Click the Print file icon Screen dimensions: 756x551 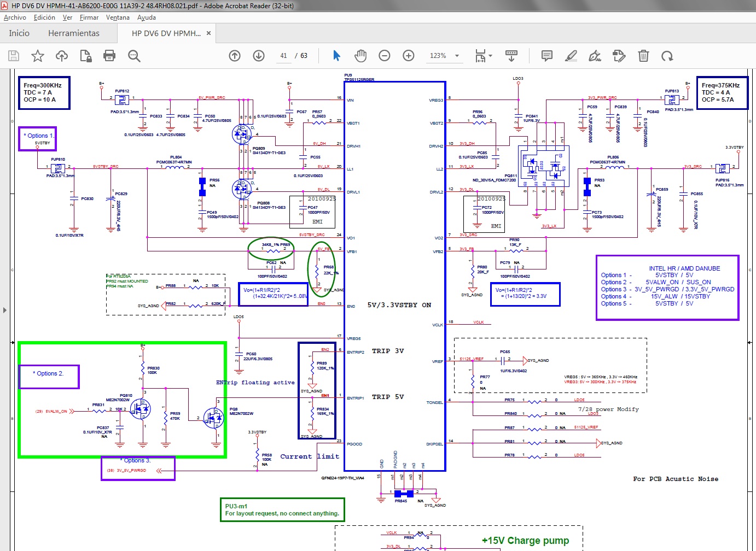(109, 56)
